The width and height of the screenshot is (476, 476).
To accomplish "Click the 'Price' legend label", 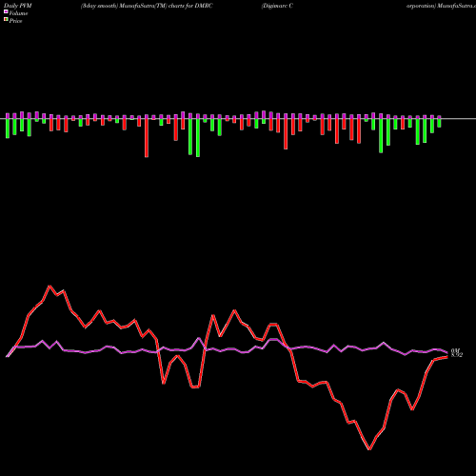I will pos(15,21).
